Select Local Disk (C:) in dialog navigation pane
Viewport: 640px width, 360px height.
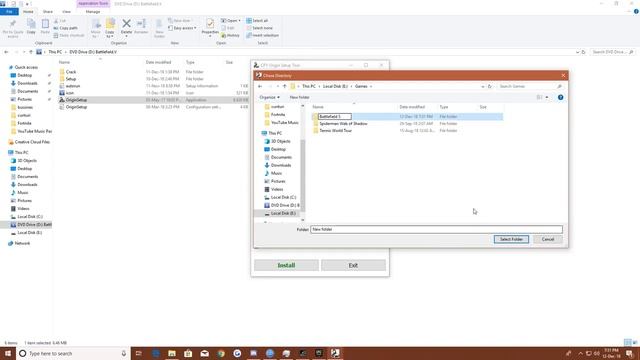283,198
